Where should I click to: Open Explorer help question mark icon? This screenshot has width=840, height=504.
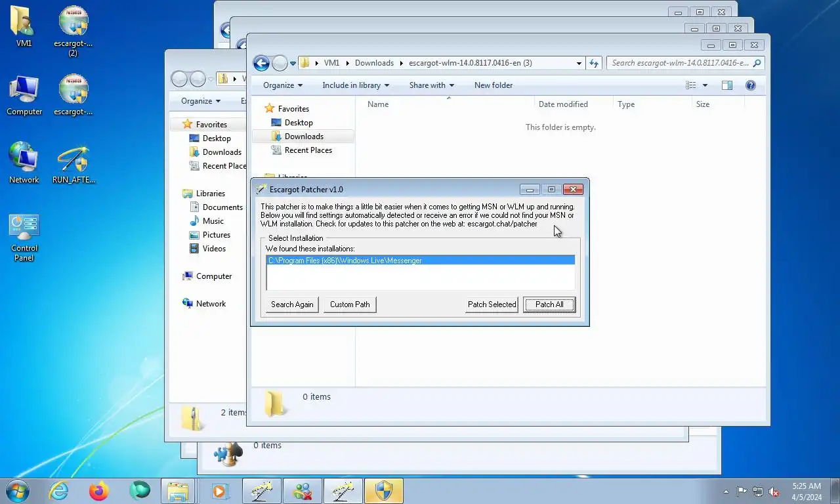(751, 85)
